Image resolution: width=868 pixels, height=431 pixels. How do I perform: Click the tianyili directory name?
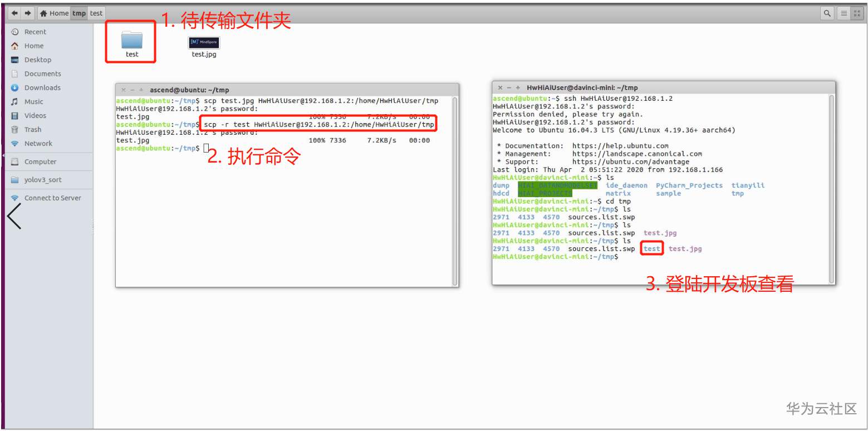[x=748, y=185]
